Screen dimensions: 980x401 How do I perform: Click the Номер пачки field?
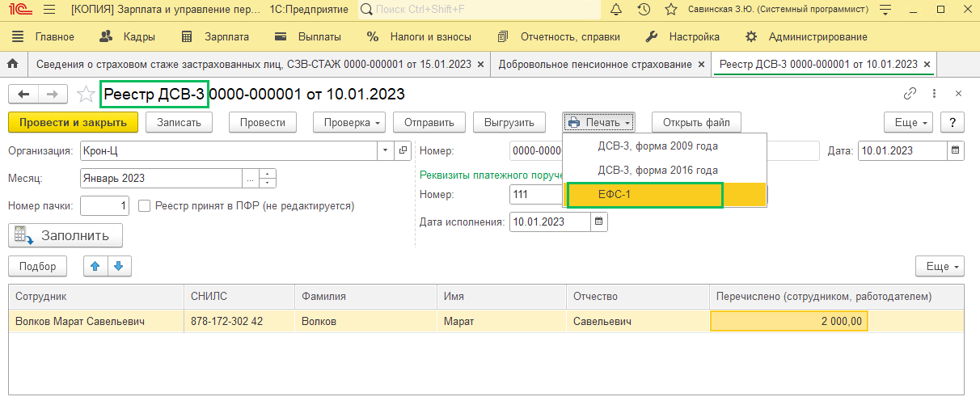[105, 205]
